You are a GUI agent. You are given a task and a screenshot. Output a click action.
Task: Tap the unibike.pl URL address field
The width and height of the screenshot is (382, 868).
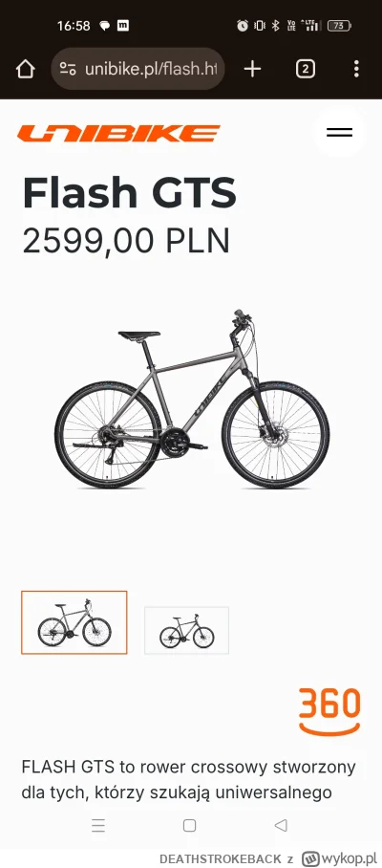[138, 69]
